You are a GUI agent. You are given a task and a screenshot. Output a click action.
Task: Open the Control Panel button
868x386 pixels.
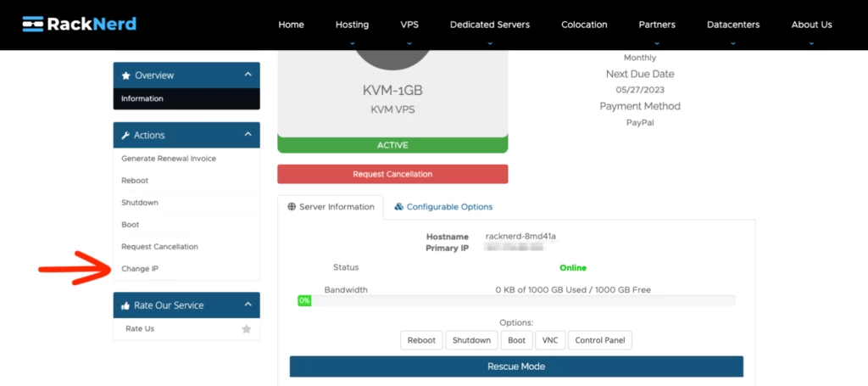(x=600, y=340)
